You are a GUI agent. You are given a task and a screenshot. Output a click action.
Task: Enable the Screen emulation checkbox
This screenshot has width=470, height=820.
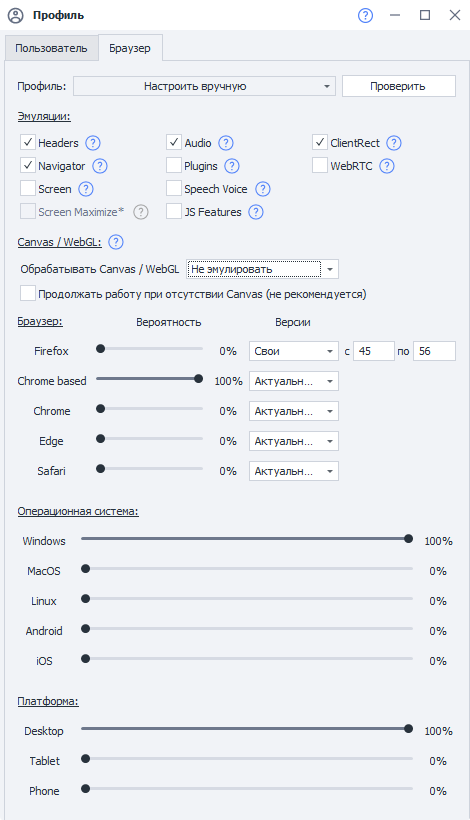click(28, 189)
